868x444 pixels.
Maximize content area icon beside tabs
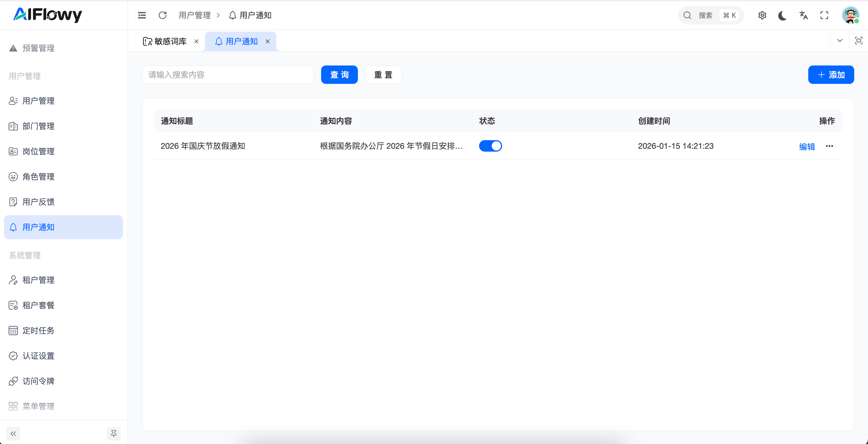click(x=859, y=41)
